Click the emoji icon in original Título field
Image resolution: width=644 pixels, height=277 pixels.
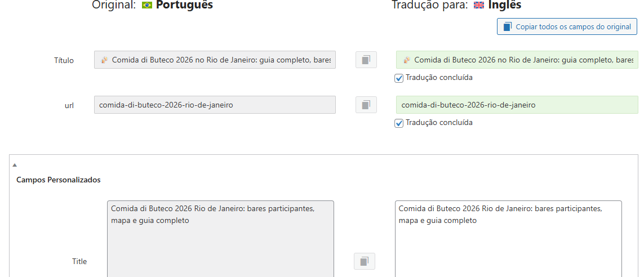click(104, 60)
